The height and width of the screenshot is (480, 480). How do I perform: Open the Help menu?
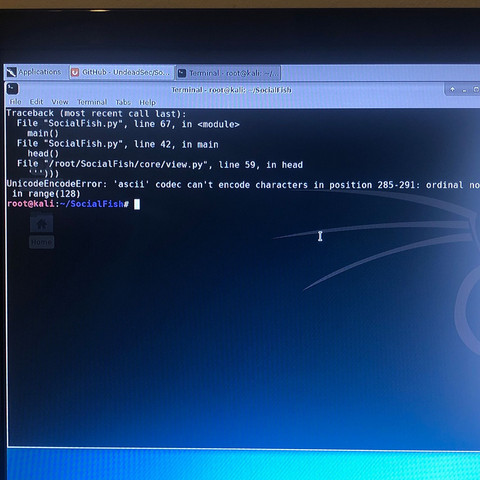pyautogui.click(x=147, y=102)
